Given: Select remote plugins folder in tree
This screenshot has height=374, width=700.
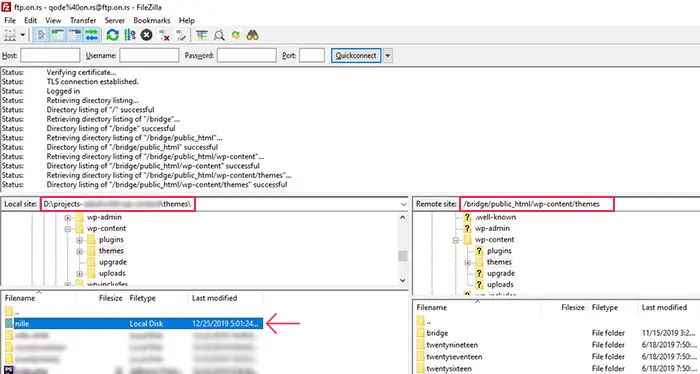Looking at the screenshot, I should click(499, 251).
